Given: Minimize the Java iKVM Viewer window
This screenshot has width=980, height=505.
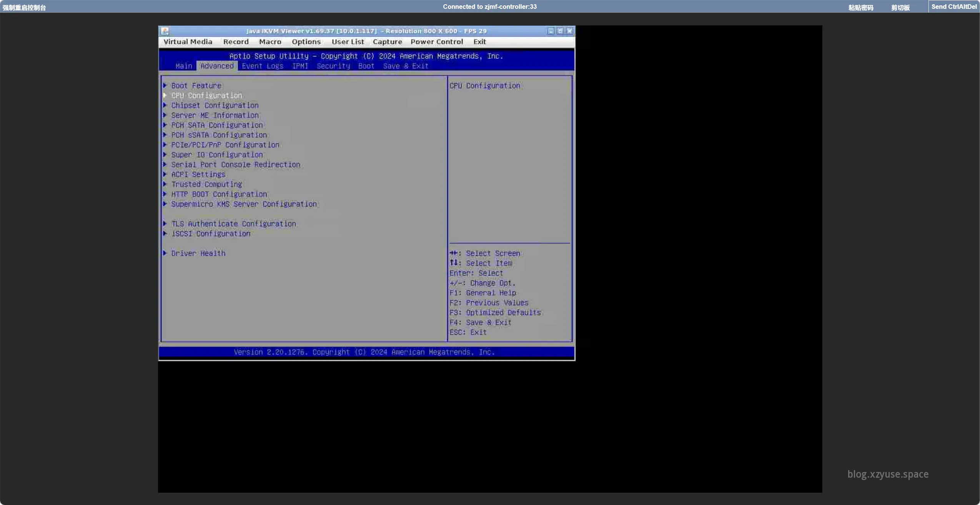Looking at the screenshot, I should tap(551, 31).
